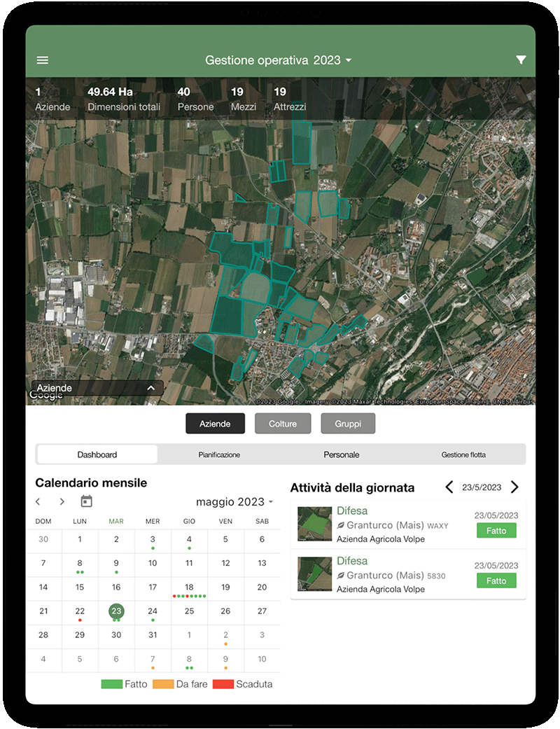The width and height of the screenshot is (560, 729).
Task: Open the maggio 2023 month dropdown
Action: click(234, 501)
